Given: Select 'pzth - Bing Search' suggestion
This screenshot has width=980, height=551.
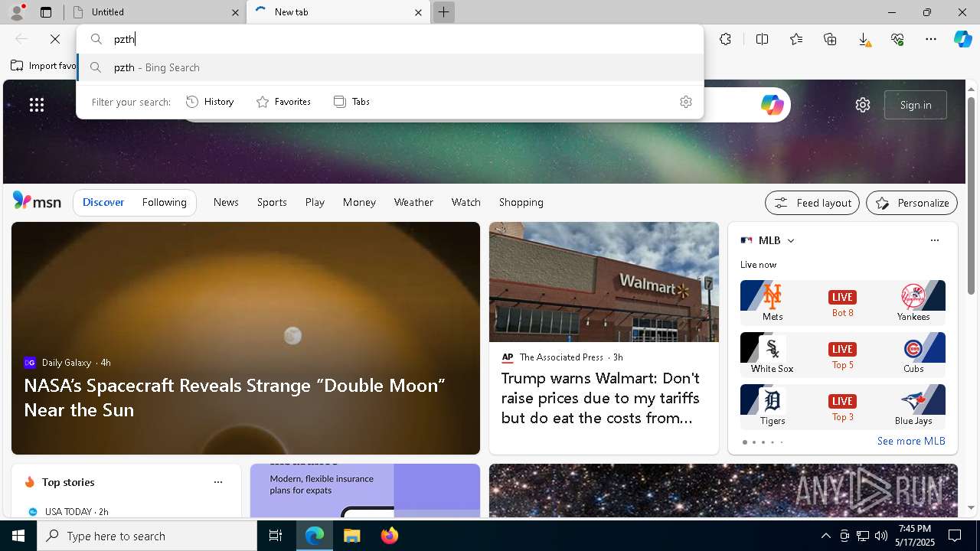Looking at the screenshot, I should pyautogui.click(x=390, y=67).
